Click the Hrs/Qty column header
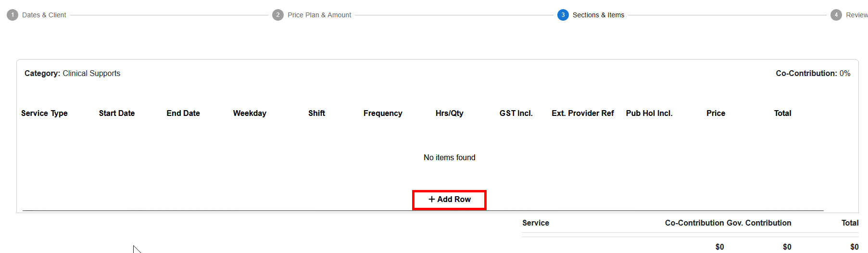 click(x=450, y=113)
